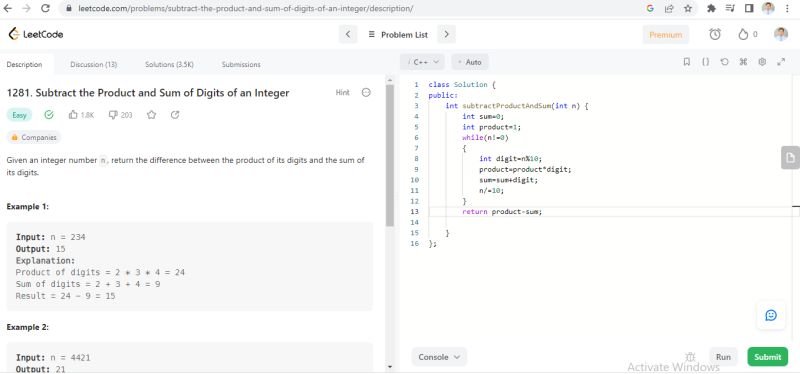The image size is (800, 374).
Task: Format code with braces icon
Action: [706, 62]
